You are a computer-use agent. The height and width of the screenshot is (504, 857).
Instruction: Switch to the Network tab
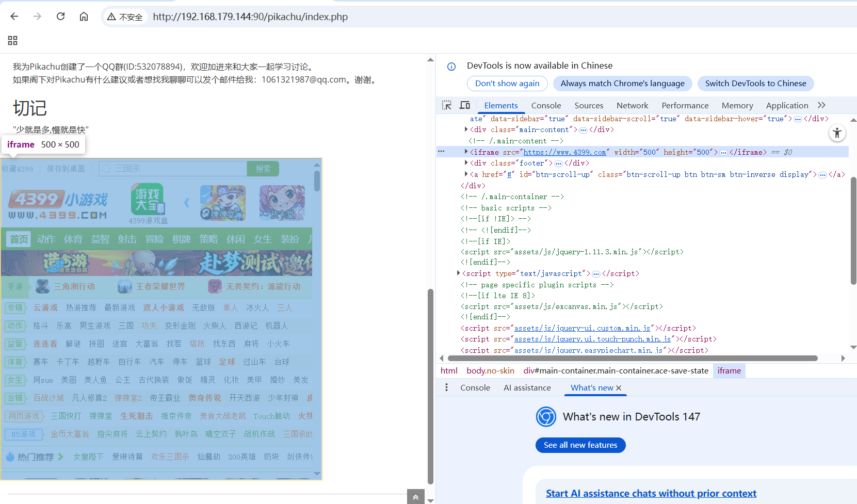click(632, 105)
